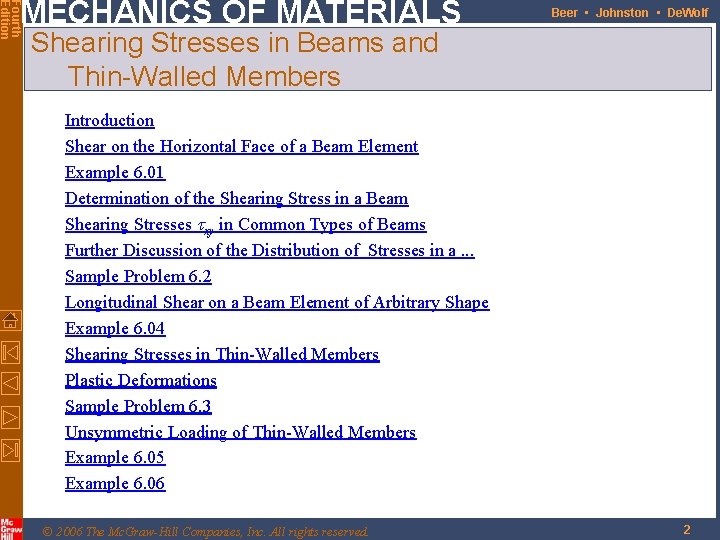Open Further Discussion of the Distribution link
The image size is (720, 540).
coord(270,251)
